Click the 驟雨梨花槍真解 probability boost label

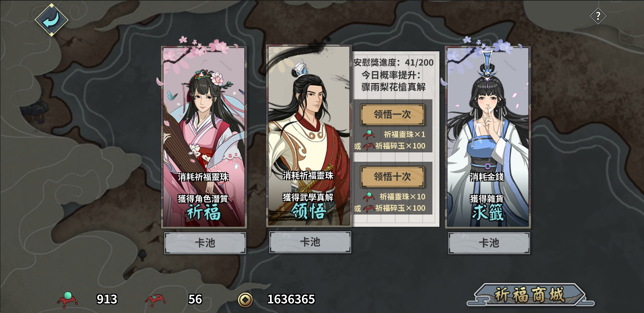393,87
